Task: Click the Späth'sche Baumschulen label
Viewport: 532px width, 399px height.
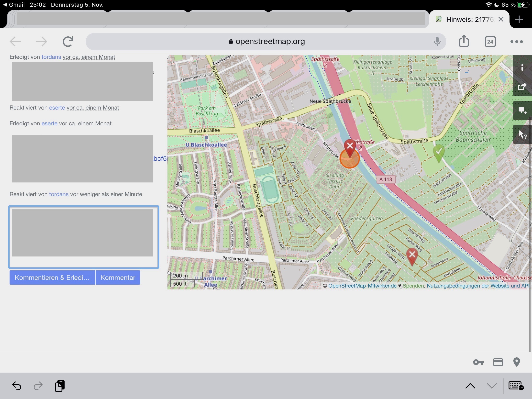Action: coord(473,136)
